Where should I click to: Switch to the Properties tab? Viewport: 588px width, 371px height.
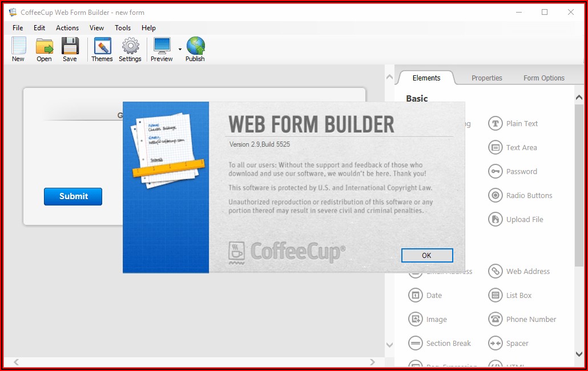(x=487, y=78)
